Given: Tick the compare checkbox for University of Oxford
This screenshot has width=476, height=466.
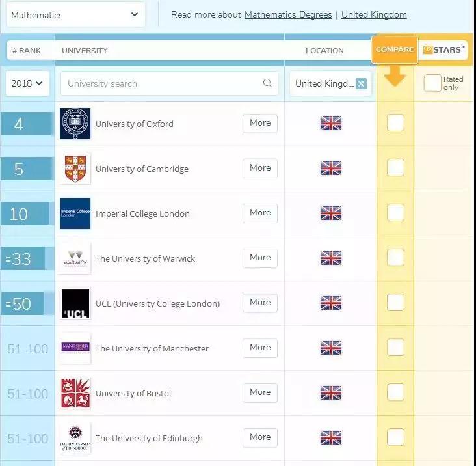Looking at the screenshot, I should click(395, 123).
